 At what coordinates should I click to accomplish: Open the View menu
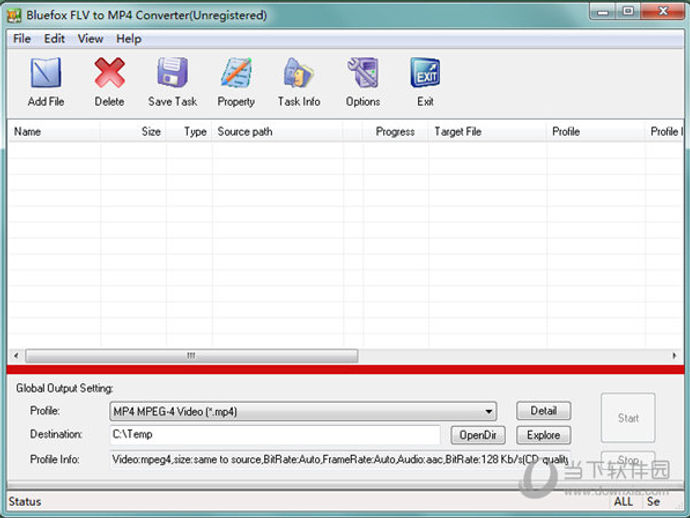[x=90, y=39]
